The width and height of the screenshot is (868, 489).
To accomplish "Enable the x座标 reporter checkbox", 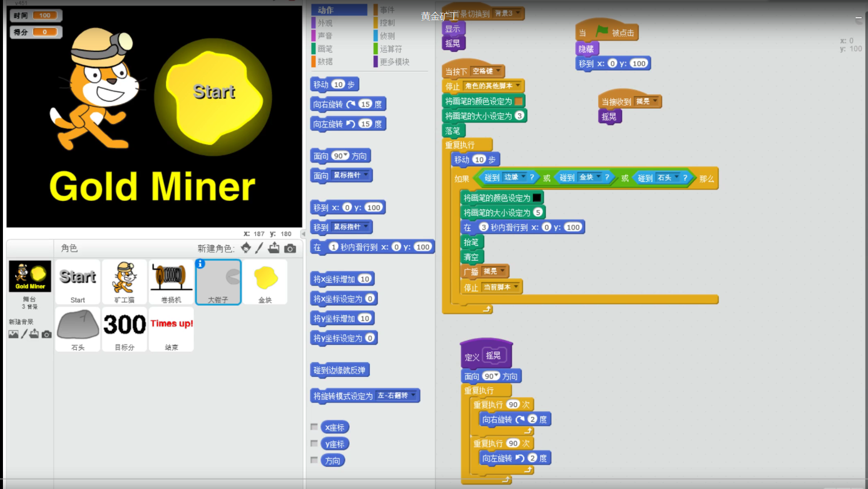I will click(x=314, y=427).
